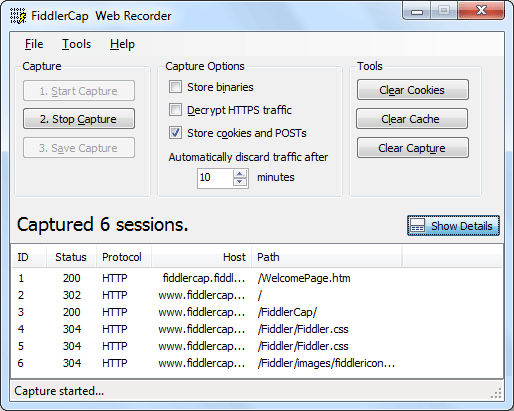Open the Tools menu
This screenshot has height=411, width=514.
tap(76, 44)
